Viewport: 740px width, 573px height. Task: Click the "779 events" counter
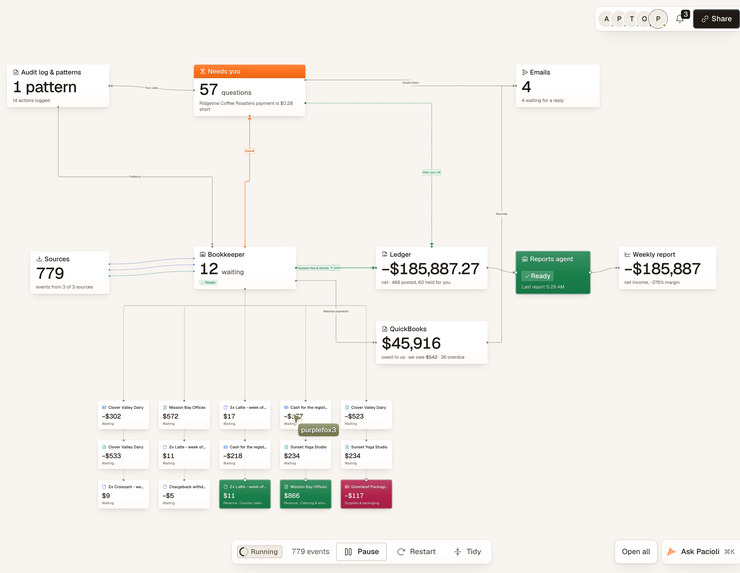click(310, 552)
